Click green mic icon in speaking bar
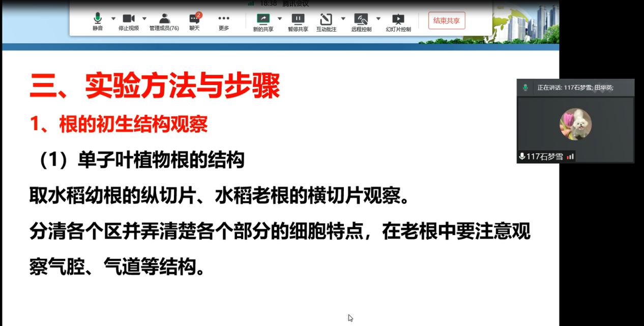Image resolution: width=644 pixels, height=326 pixels. point(525,87)
